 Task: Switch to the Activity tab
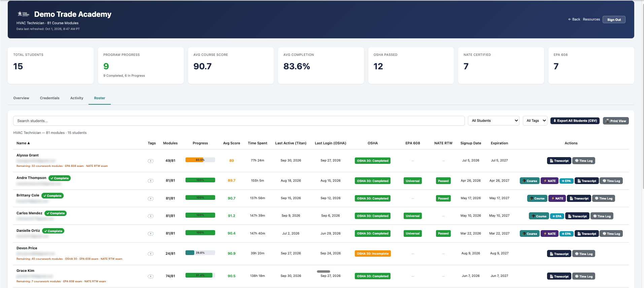(77, 98)
